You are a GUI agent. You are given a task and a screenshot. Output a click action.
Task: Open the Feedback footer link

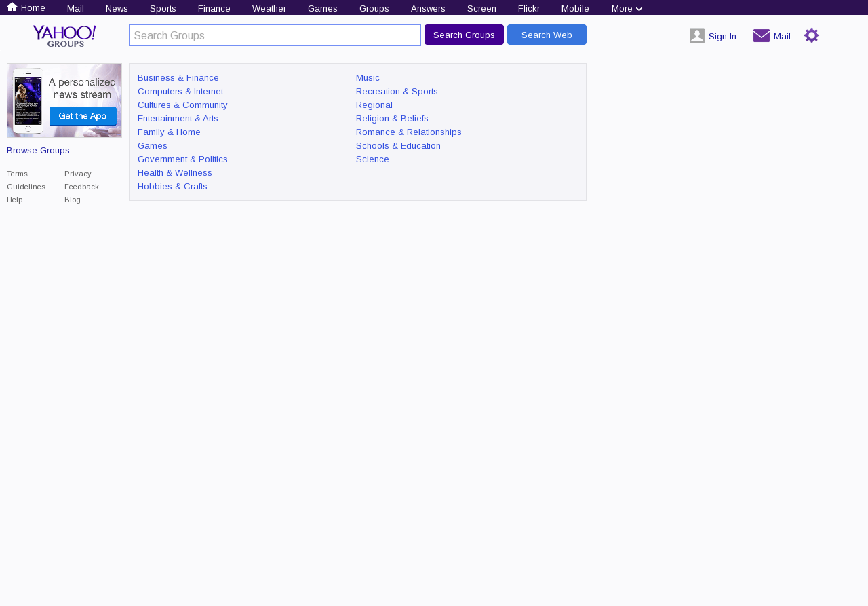pyautogui.click(x=81, y=187)
